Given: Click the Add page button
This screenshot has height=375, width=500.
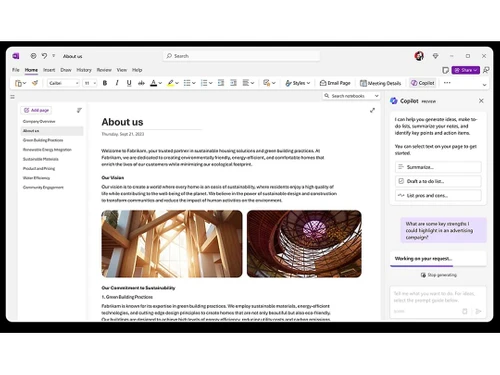Looking at the screenshot, I should click(36, 110).
